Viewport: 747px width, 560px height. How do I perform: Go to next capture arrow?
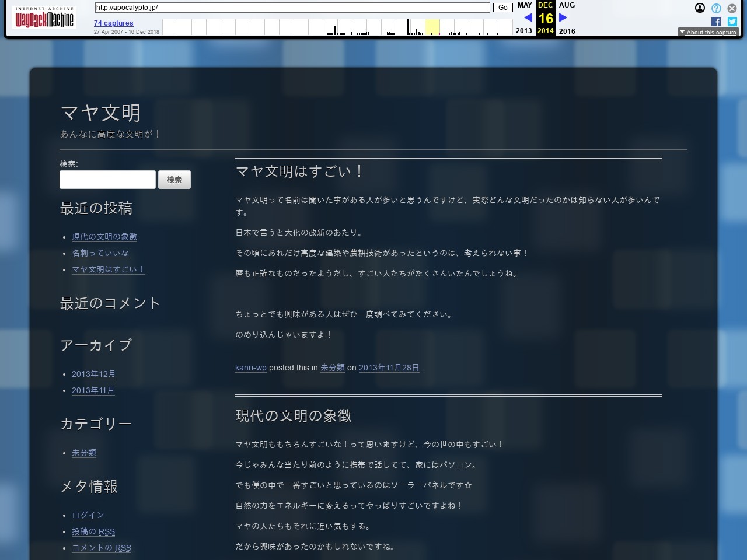563,17
